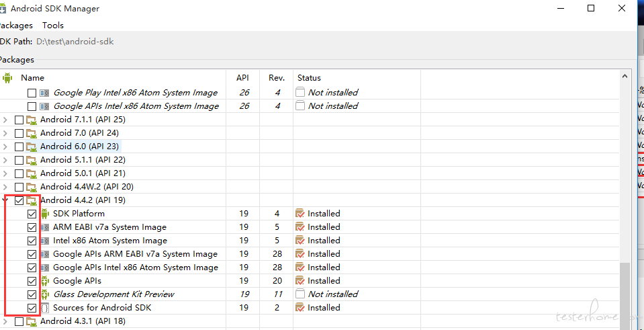Click the Installed status icon for SDK Platform
This screenshot has height=330, width=644.
300,214
